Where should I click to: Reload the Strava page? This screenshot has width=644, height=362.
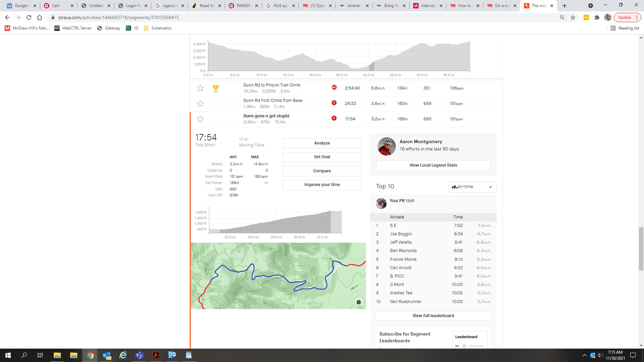pyautogui.click(x=29, y=17)
